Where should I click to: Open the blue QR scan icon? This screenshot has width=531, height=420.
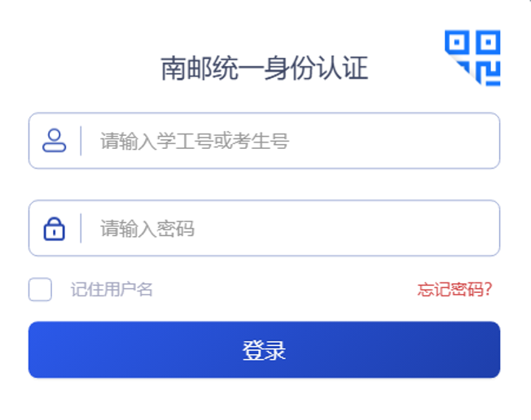[x=472, y=58]
